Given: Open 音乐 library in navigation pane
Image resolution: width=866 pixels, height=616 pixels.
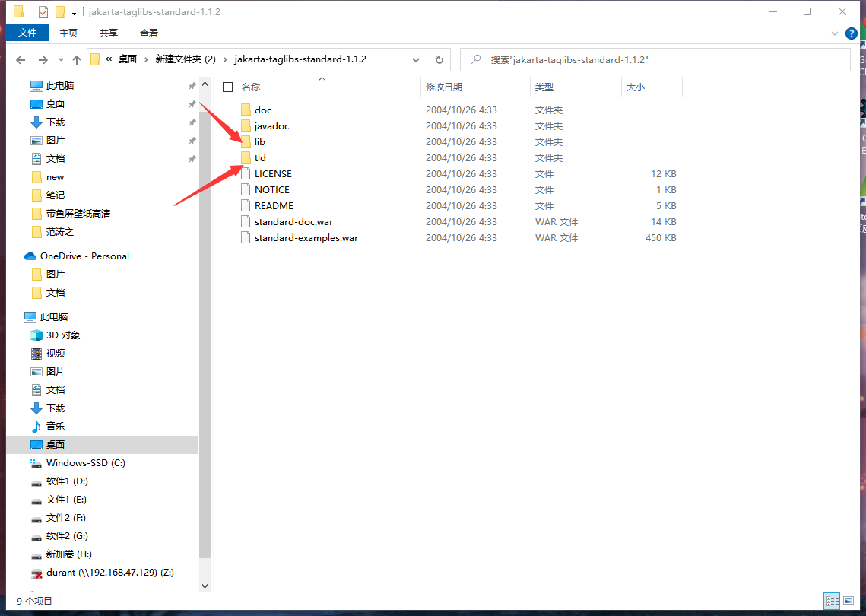Looking at the screenshot, I should click(x=56, y=427).
